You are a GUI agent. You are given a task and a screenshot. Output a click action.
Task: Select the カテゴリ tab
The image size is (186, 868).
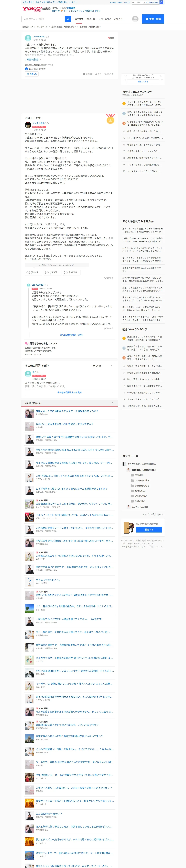(79, 19)
